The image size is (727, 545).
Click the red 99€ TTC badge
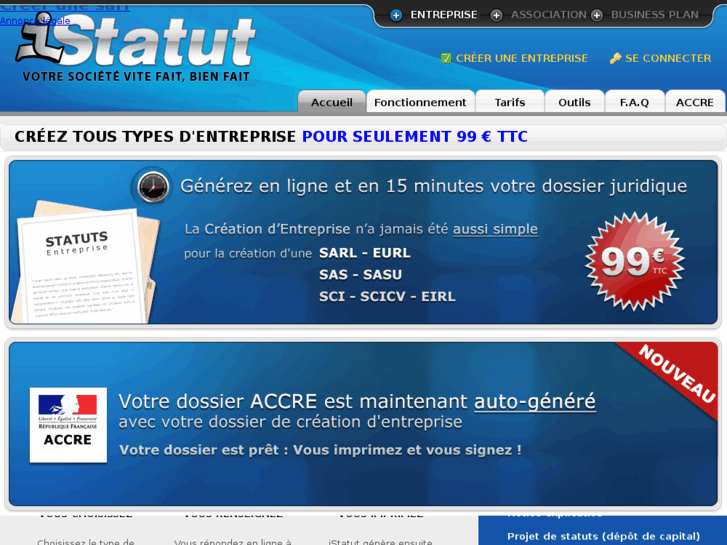(634, 262)
